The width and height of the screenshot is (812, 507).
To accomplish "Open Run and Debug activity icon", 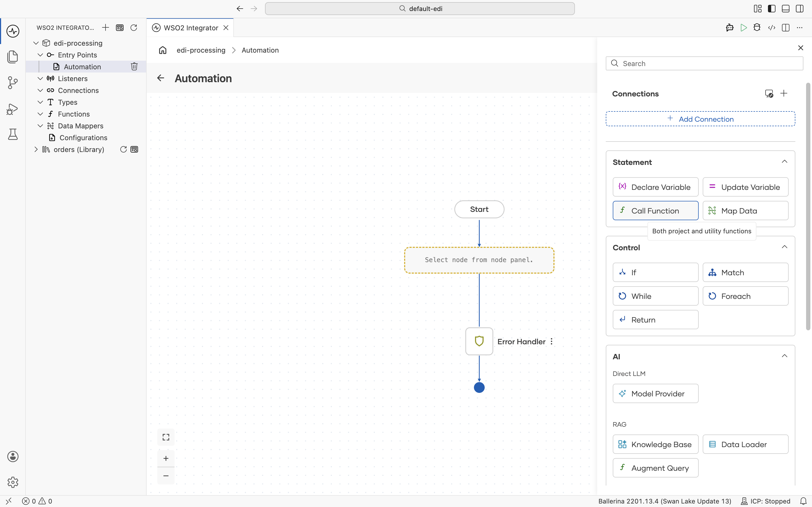I will click(13, 109).
